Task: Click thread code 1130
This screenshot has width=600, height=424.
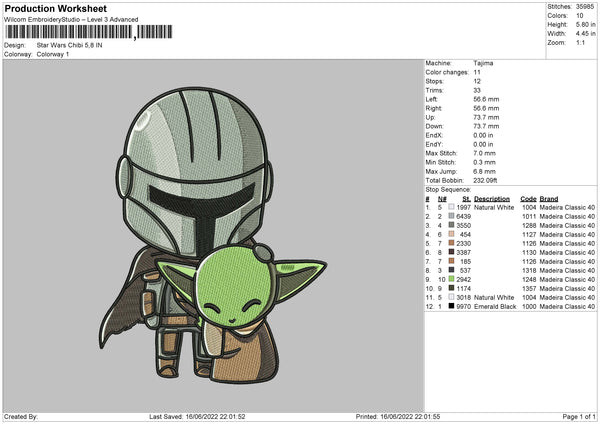Action: coord(529,253)
